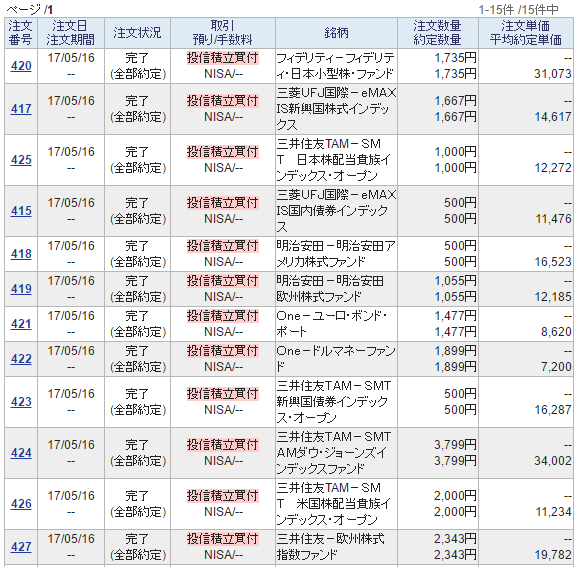Click the 注文状況 column header
The image size is (579, 567).
137,33
